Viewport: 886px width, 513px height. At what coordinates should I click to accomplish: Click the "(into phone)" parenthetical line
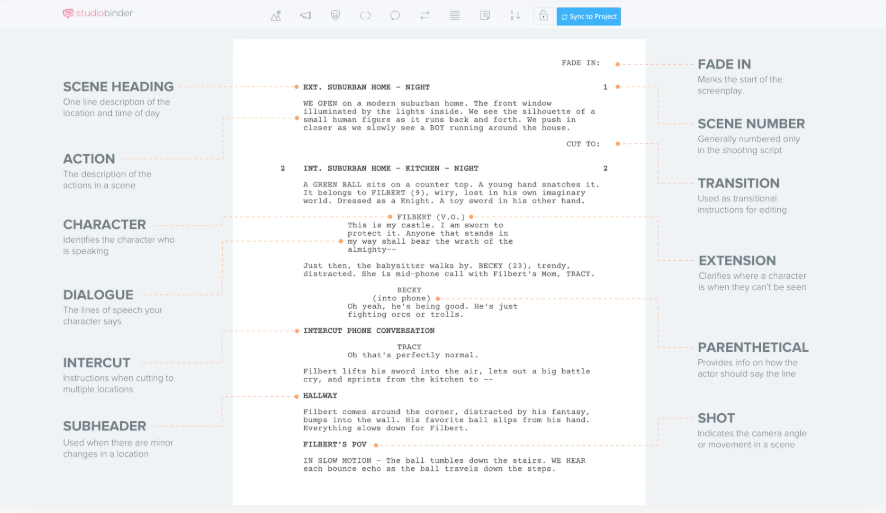(x=401, y=298)
